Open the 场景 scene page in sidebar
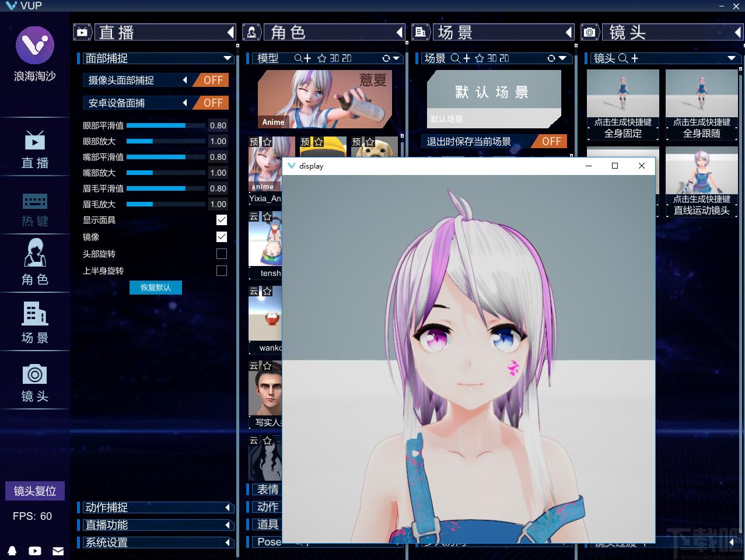Viewport: 745px width, 560px height. tap(35, 323)
